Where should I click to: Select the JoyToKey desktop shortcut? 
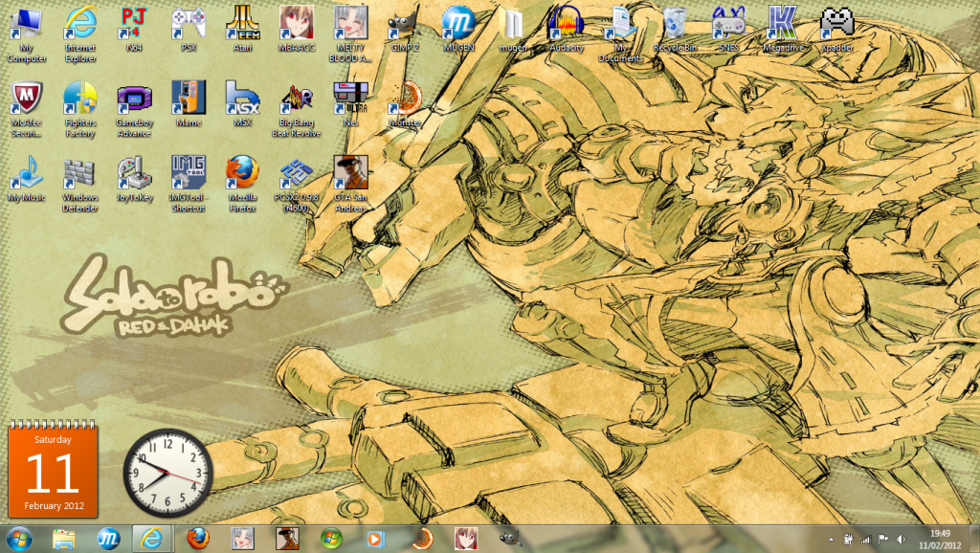coord(134,179)
